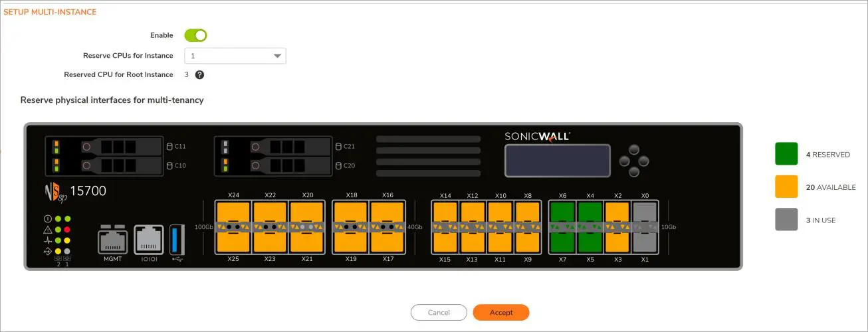Click the '20 AVAILABLE' legend text
The height and width of the screenshot is (332, 868).
coord(831,188)
